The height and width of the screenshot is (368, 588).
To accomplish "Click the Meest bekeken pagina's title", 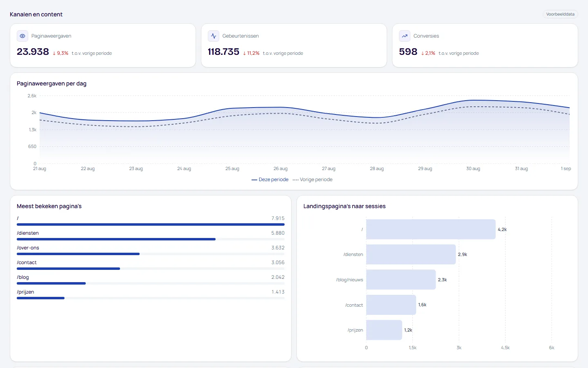I will 49,206.
